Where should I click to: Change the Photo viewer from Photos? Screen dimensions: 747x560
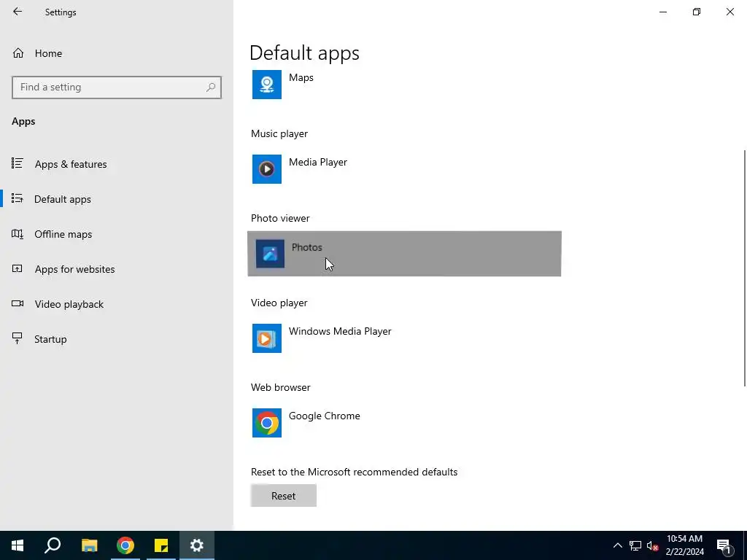[x=404, y=253]
